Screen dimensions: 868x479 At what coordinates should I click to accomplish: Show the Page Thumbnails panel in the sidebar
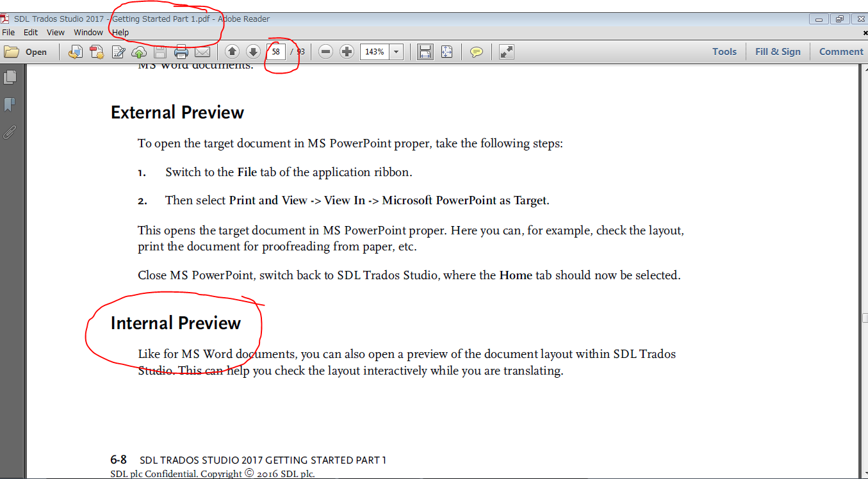pos(10,77)
